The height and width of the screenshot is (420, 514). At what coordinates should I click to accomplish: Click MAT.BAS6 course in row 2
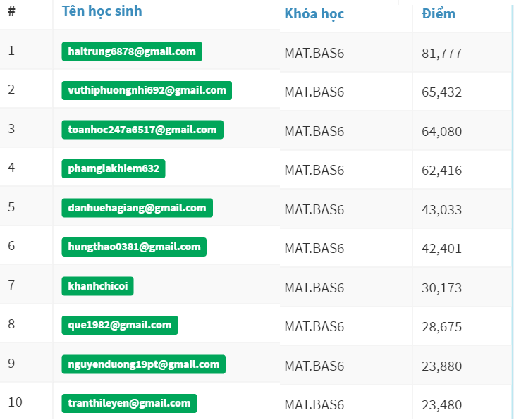point(314,92)
